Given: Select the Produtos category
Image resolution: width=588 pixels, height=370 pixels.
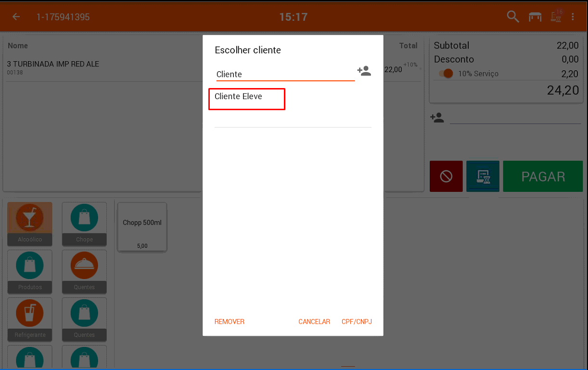Looking at the screenshot, I should [30, 271].
